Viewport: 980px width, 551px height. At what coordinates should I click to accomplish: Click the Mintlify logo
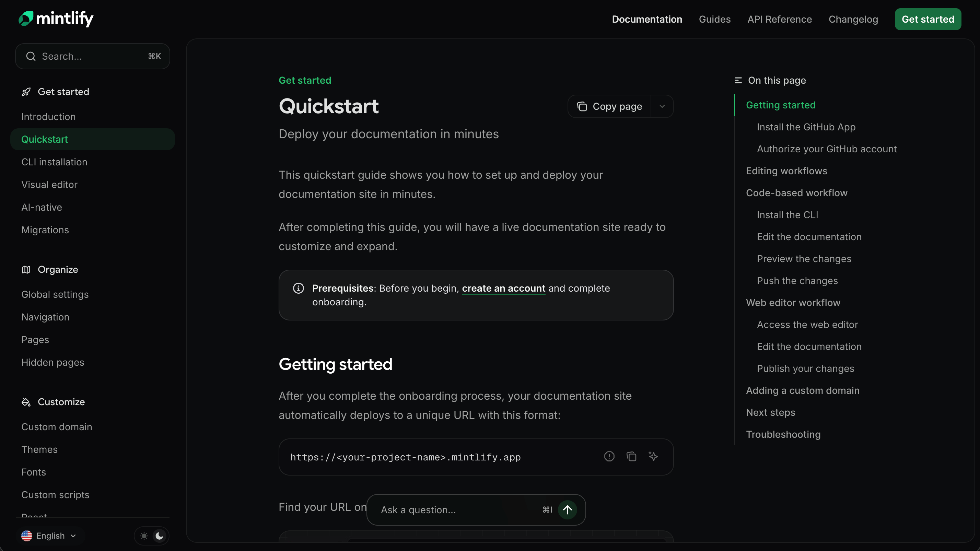56,19
